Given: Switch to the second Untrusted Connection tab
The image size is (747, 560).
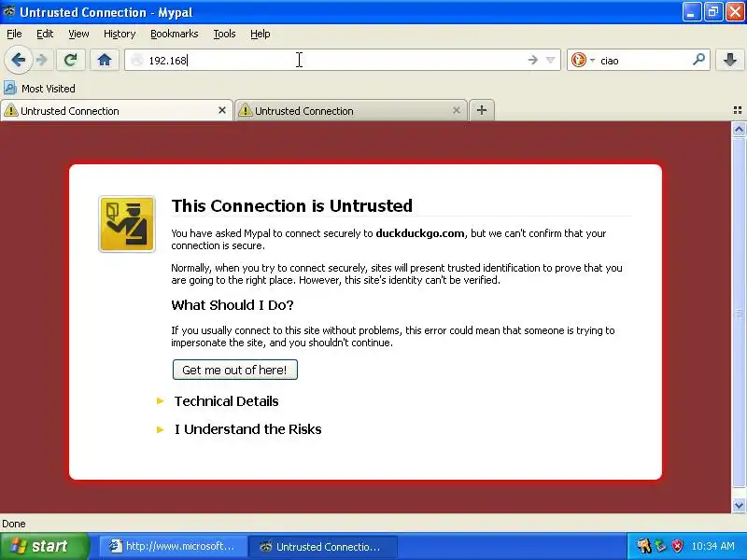Looking at the screenshot, I should click(351, 110).
